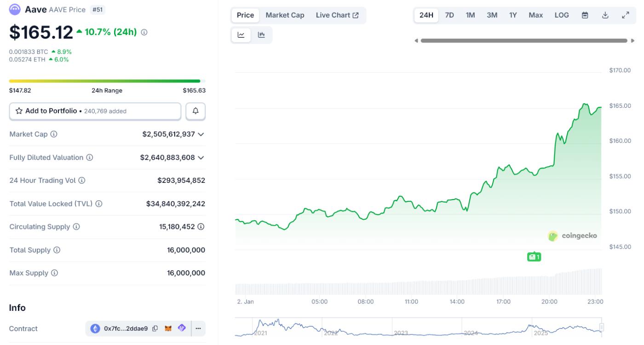Image resolution: width=644 pixels, height=345 pixels.
Task: Toggle LOG scale on the chart
Action: point(562,15)
